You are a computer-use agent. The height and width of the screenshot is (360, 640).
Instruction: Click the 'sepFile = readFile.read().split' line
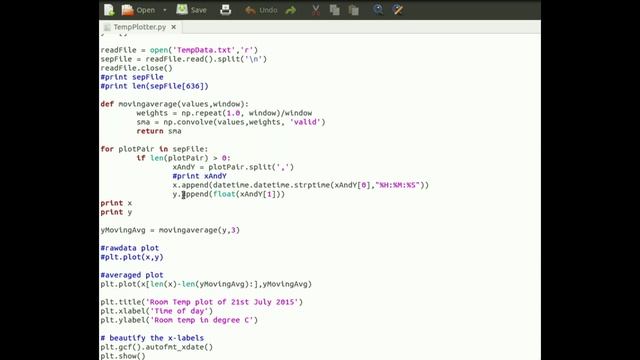click(x=184, y=59)
